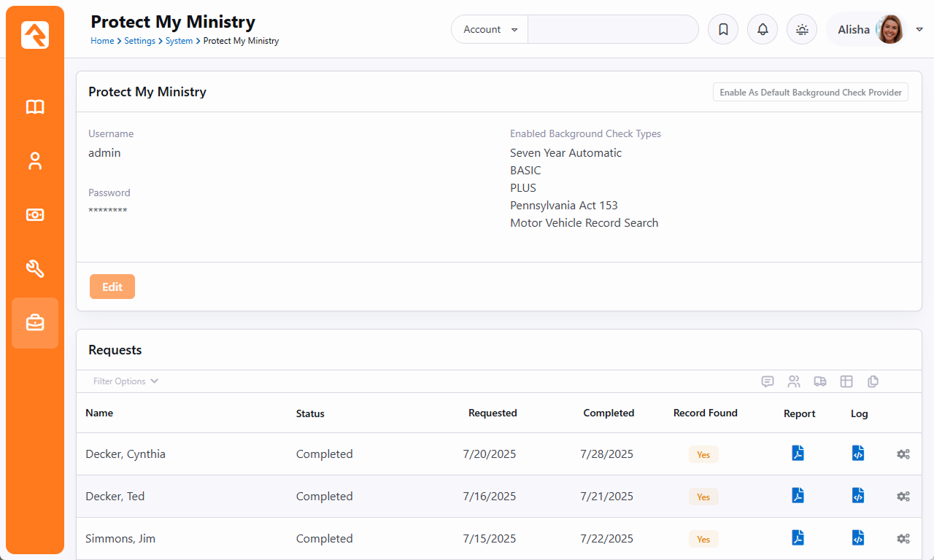Open the gears workflow icon for Jim Simmons

coord(903,539)
